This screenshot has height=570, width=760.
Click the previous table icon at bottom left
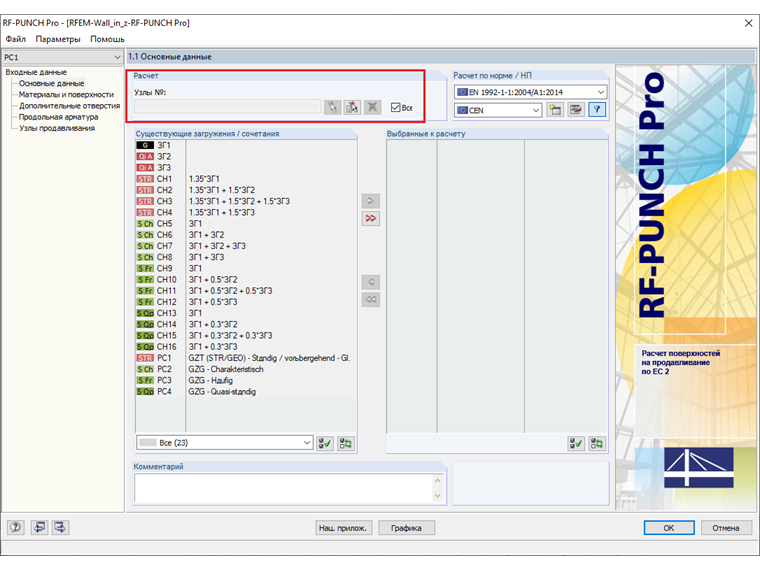(x=39, y=527)
